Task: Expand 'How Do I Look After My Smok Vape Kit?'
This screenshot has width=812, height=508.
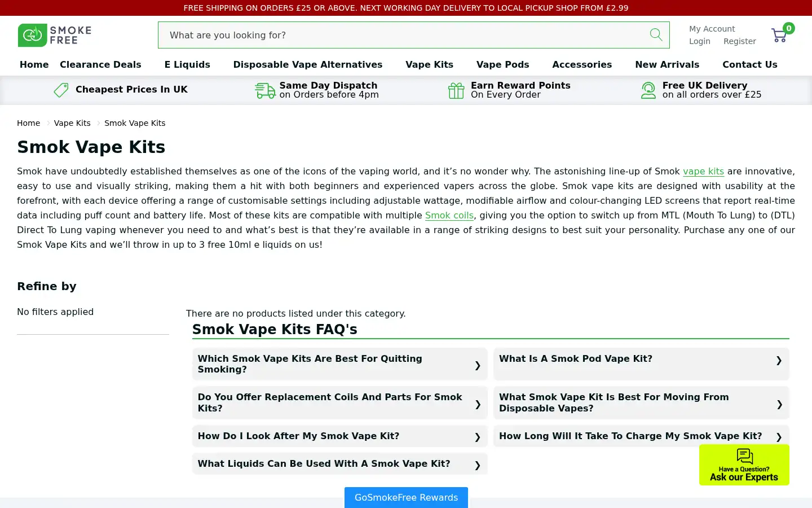Action: pos(339,436)
